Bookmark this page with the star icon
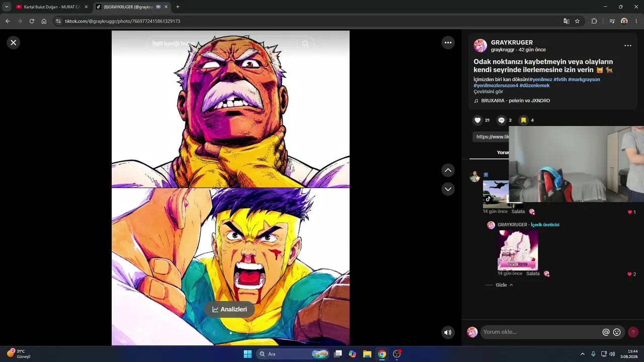The image size is (644, 362). (577, 21)
